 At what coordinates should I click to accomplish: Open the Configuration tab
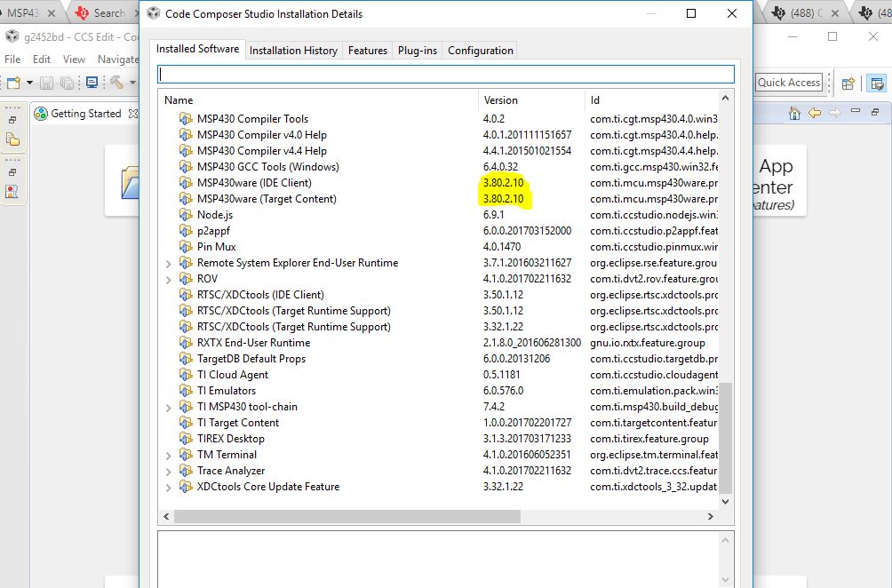point(481,51)
